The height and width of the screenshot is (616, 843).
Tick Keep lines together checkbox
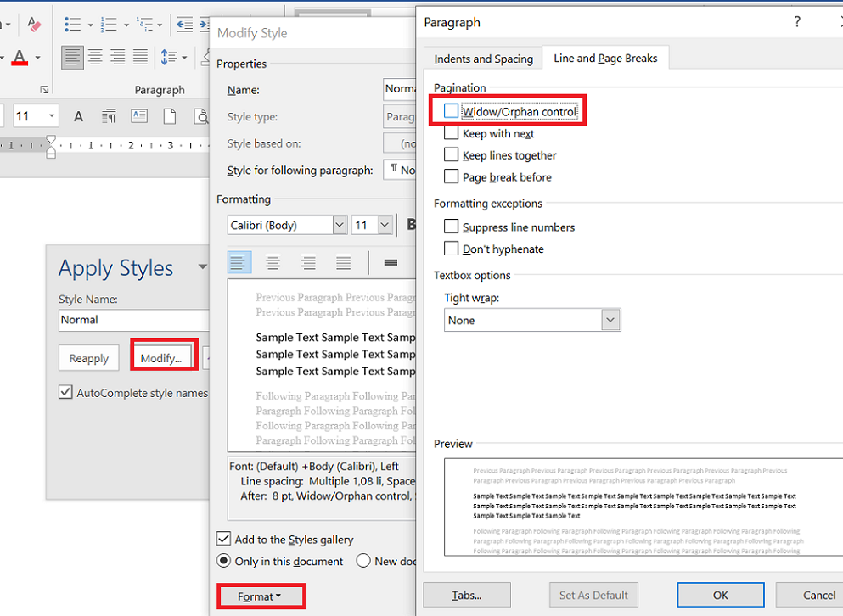[451, 154]
